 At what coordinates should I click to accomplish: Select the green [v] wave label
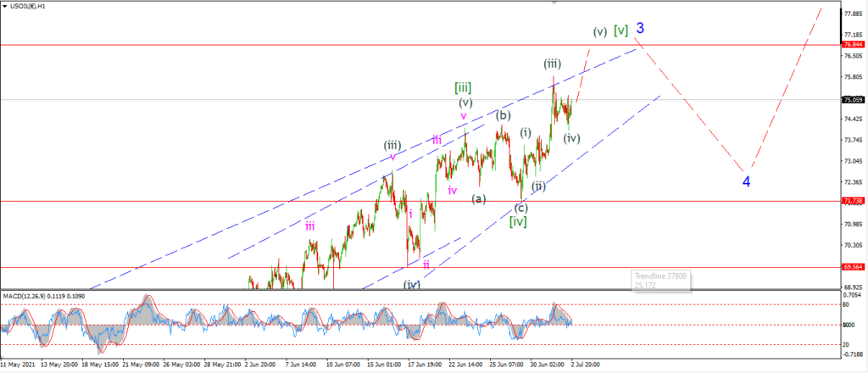pyautogui.click(x=621, y=31)
